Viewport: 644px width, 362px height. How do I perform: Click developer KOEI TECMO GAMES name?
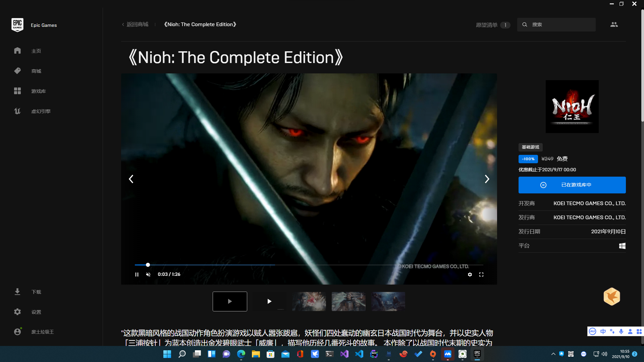tap(589, 203)
